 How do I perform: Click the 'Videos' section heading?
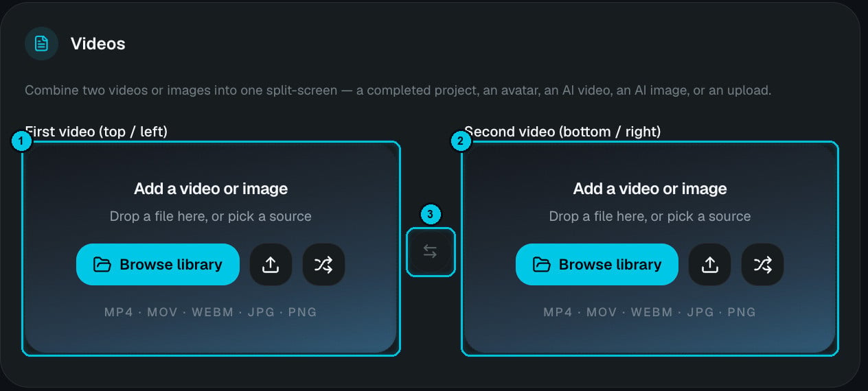[x=98, y=44]
